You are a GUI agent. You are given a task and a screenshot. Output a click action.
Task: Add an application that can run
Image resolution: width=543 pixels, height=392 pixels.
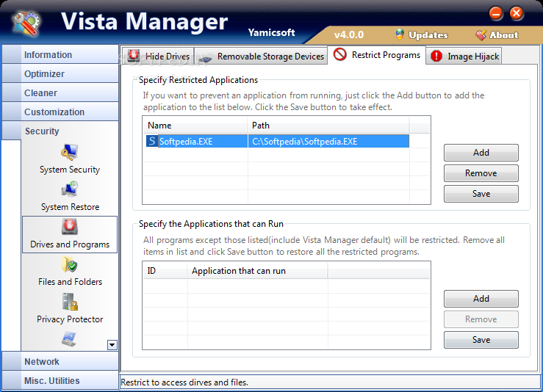click(481, 299)
